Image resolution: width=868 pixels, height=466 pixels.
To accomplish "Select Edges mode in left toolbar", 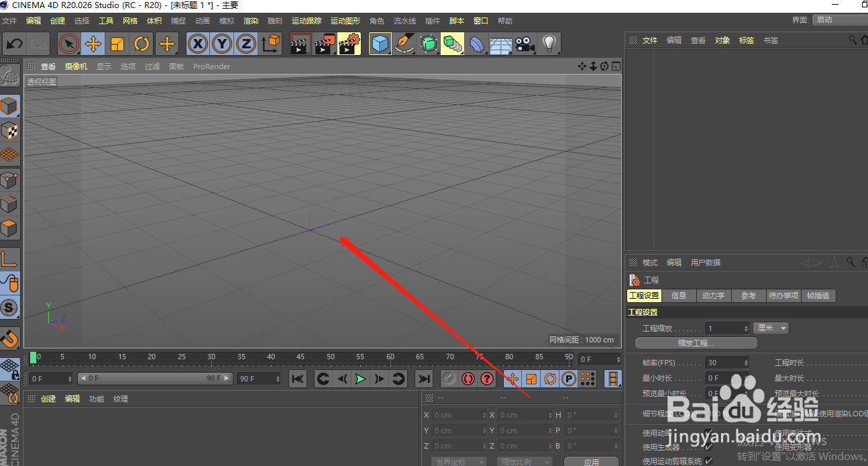I will [9, 203].
